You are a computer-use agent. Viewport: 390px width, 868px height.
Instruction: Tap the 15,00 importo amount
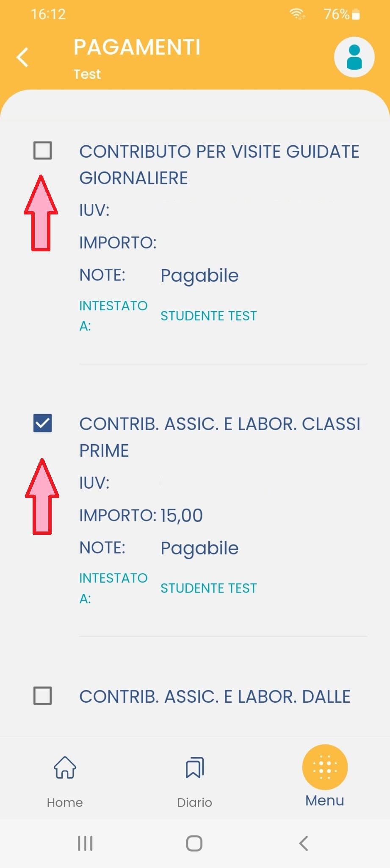[x=182, y=515]
